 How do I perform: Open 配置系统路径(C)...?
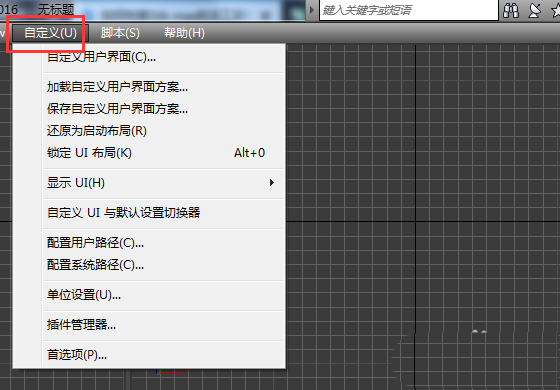[x=164, y=265]
